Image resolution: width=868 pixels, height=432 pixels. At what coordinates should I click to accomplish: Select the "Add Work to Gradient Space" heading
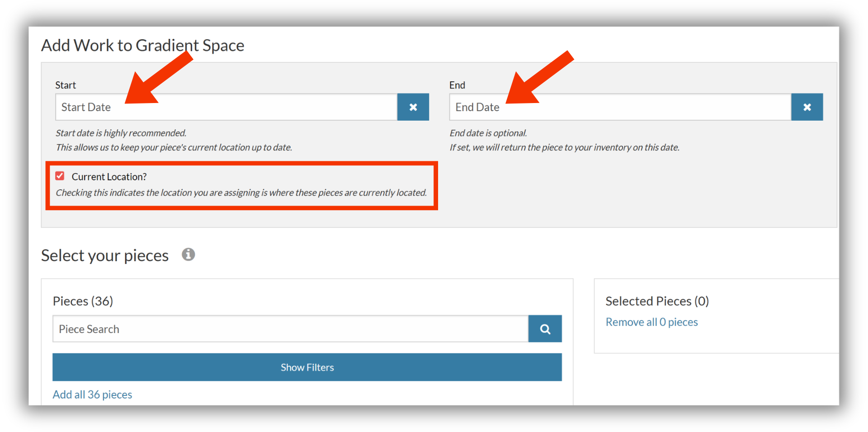[143, 45]
